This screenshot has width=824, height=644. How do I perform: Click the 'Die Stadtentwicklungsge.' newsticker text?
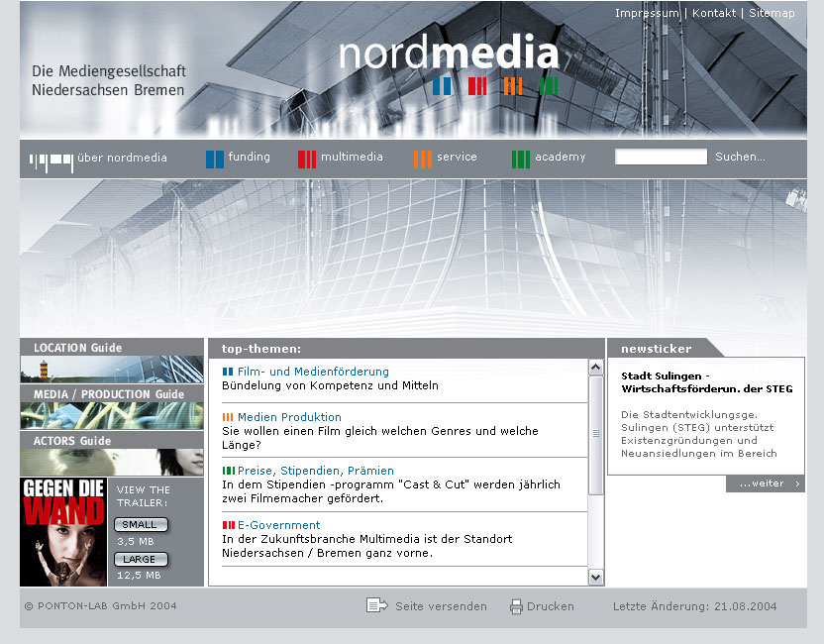(689, 414)
